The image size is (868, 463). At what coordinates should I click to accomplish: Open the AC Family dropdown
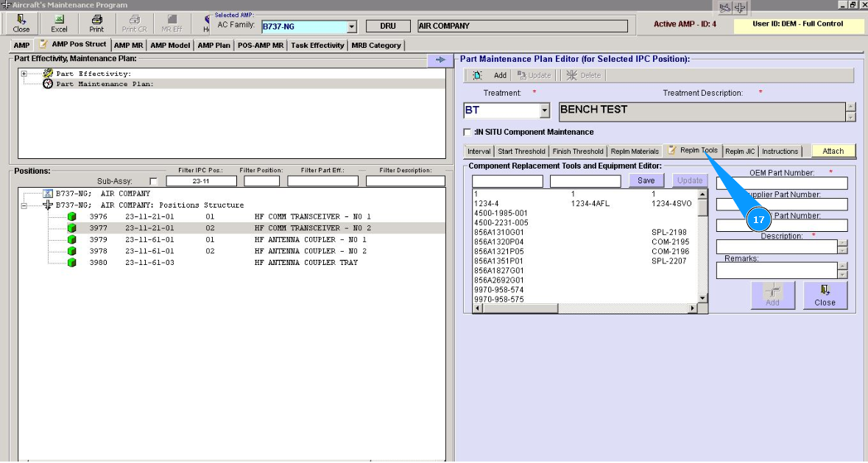351,26
